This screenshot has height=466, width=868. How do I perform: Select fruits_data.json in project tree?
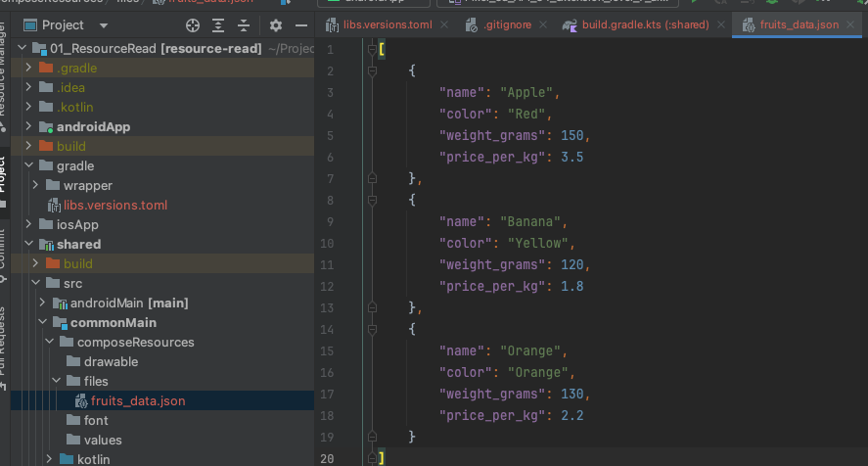pos(138,400)
